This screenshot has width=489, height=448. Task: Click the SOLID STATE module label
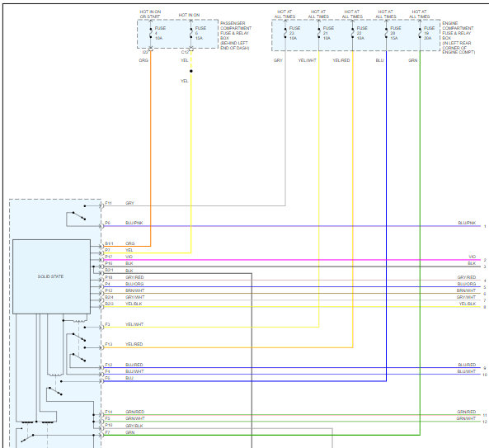[50, 276]
